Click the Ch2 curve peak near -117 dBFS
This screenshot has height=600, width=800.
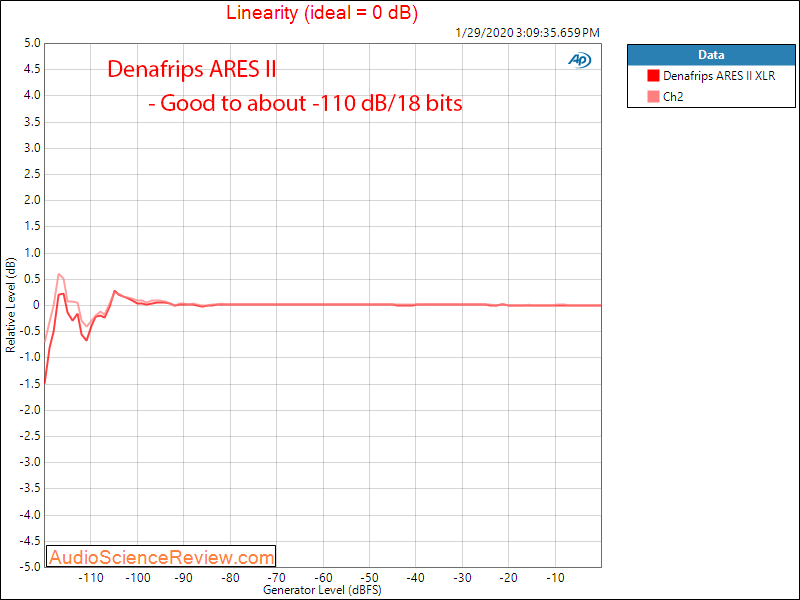tap(59, 274)
